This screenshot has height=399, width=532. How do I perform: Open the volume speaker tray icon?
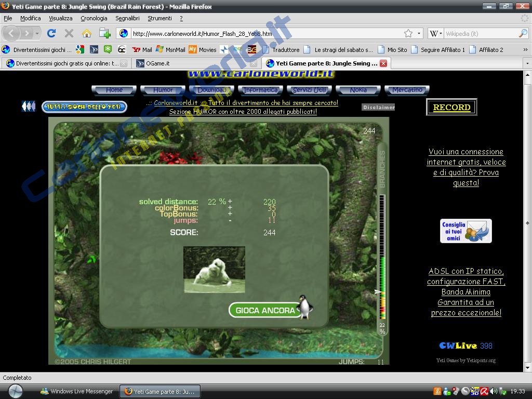[x=494, y=391]
